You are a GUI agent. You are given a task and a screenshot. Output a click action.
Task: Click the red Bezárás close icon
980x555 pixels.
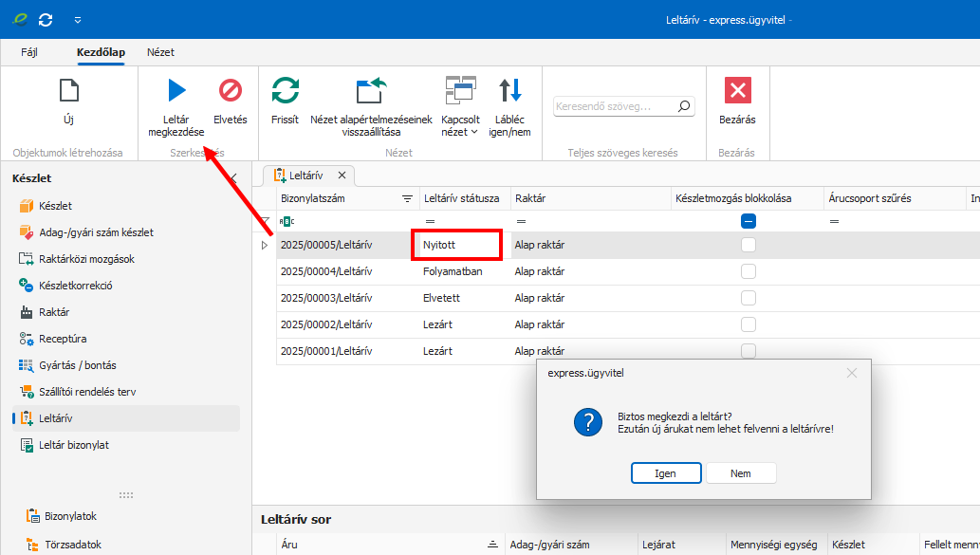pyautogui.click(x=737, y=91)
